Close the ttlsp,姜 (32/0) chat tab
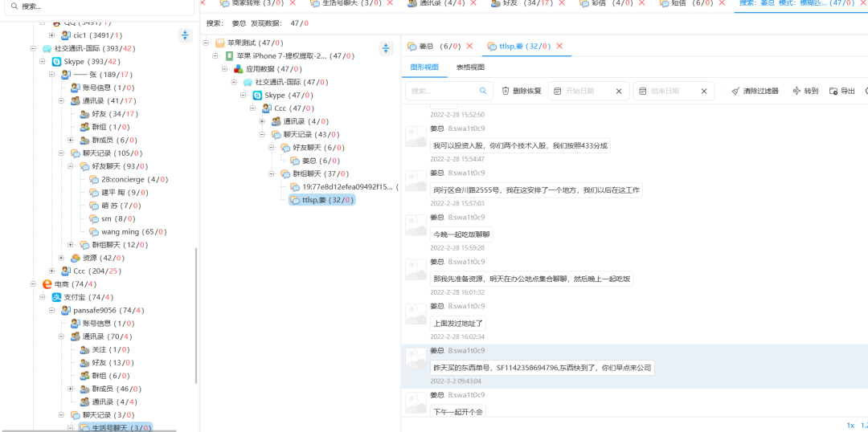Screen dimensions: 868x432 [x=559, y=46]
